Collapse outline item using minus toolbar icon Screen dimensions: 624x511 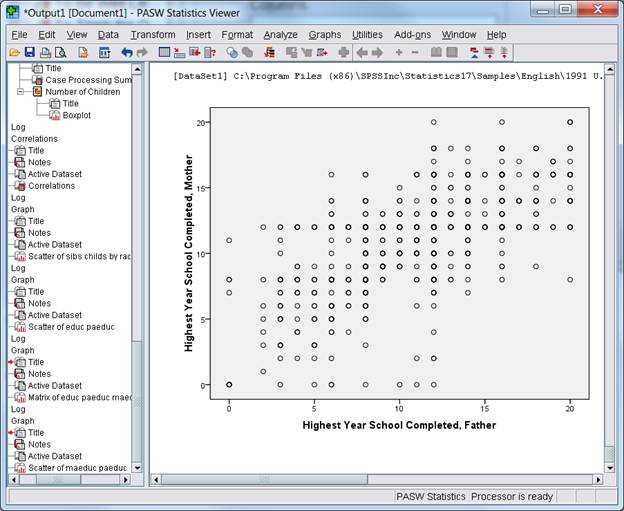coord(415,52)
